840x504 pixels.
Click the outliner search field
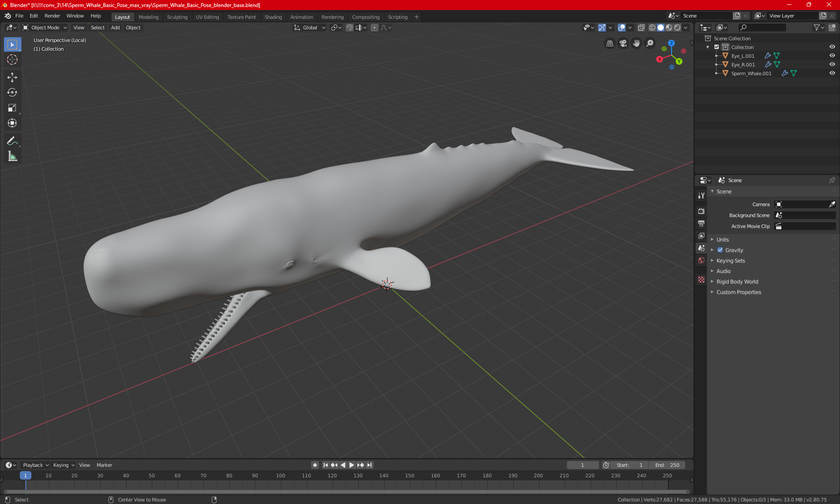tap(762, 28)
